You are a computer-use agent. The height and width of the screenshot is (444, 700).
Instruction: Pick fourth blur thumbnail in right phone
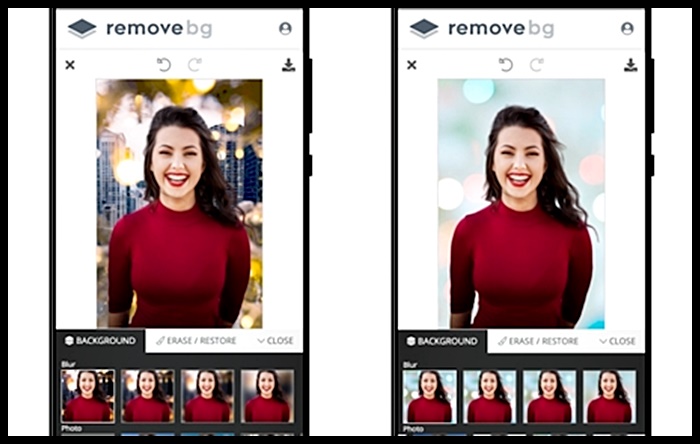coord(609,396)
